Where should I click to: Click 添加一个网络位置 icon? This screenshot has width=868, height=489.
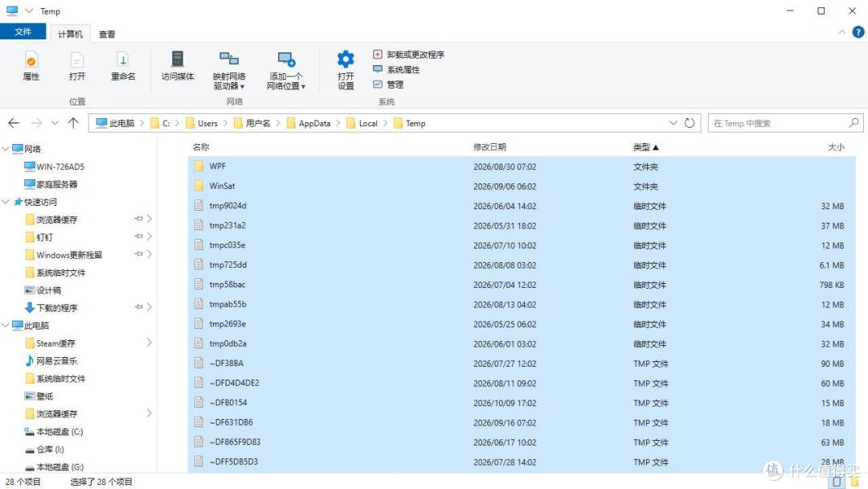285,70
